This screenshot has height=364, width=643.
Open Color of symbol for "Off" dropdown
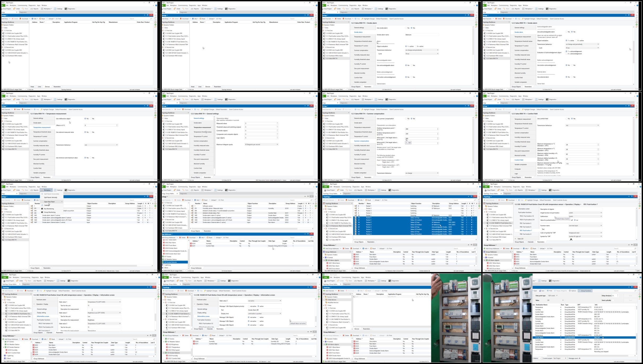(x=585, y=233)
